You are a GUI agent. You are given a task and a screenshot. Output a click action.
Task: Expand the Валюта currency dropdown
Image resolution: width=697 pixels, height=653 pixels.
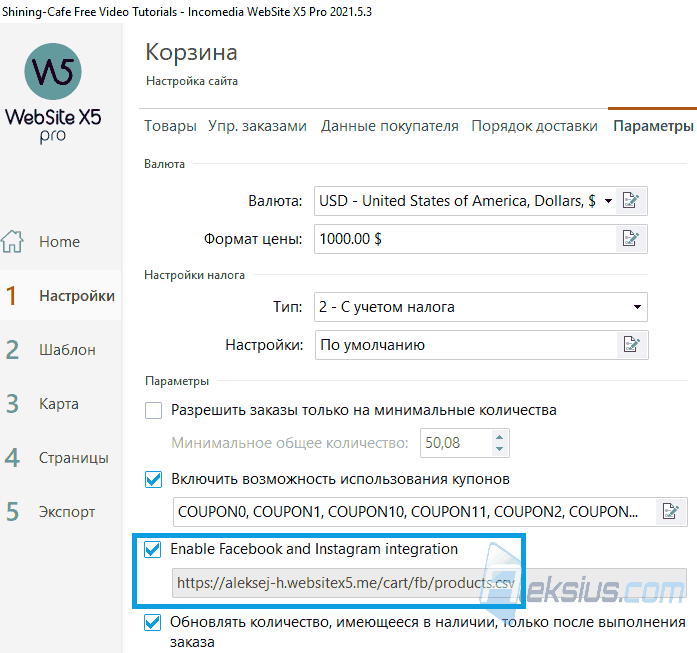[x=608, y=201]
